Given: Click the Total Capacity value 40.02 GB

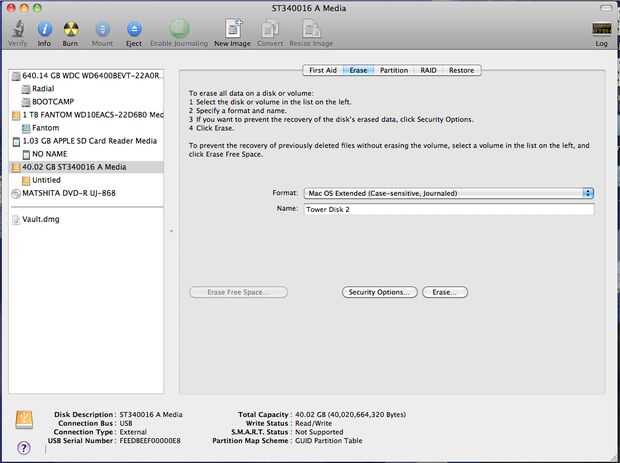Looking at the screenshot, I should (350, 414).
